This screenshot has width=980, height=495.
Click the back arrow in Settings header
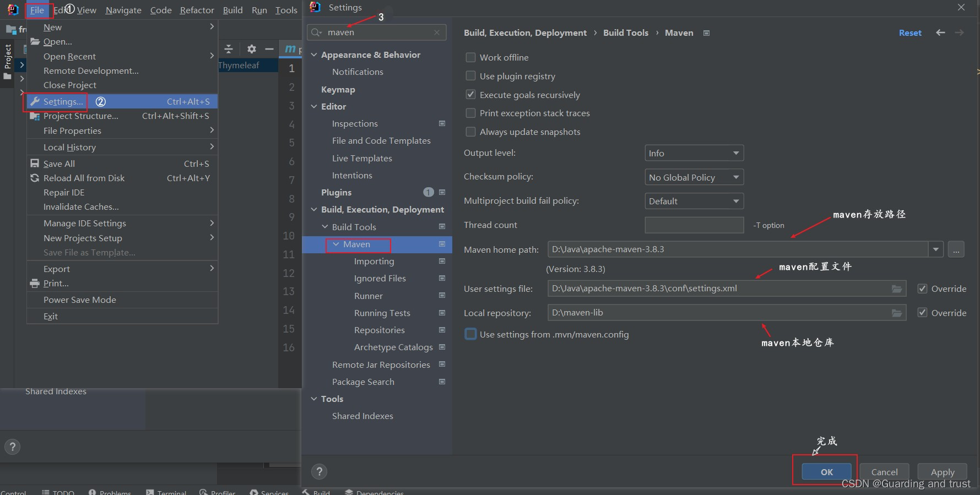pyautogui.click(x=940, y=33)
